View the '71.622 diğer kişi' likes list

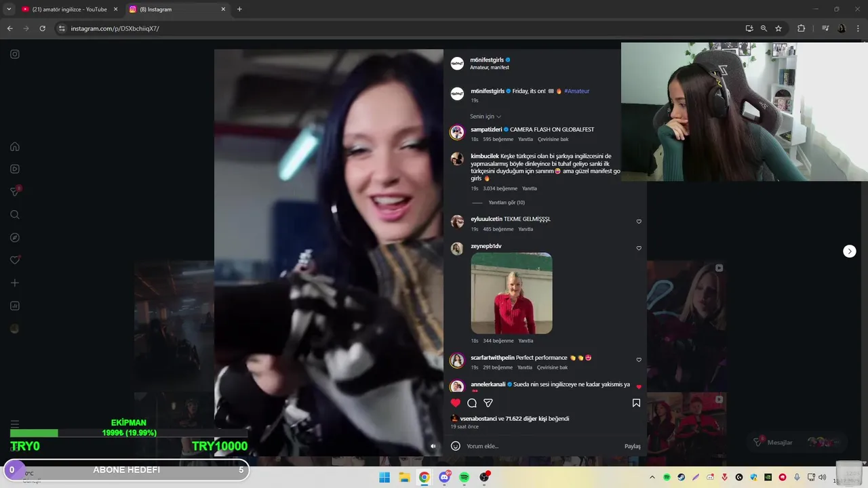click(526, 419)
